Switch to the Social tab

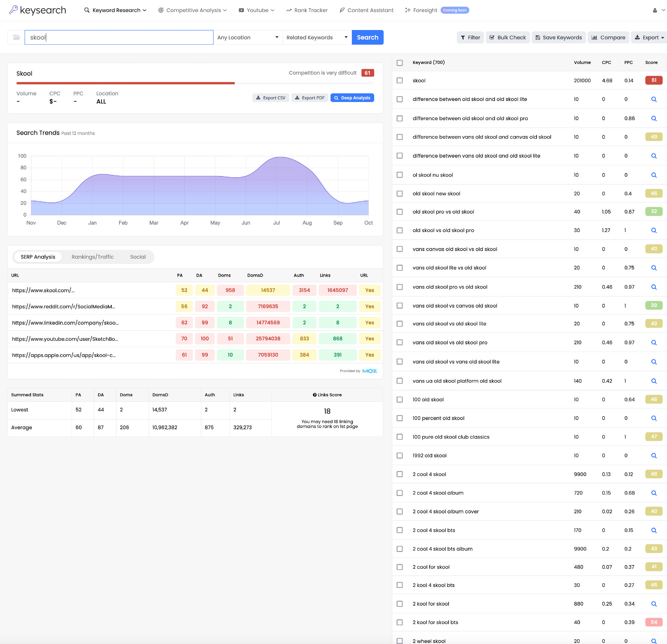click(138, 257)
